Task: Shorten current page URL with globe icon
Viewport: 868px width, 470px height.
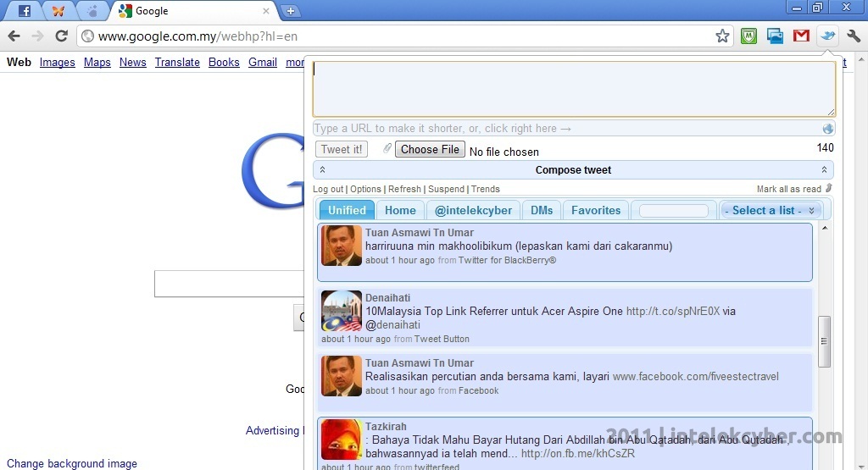Action: (827, 128)
